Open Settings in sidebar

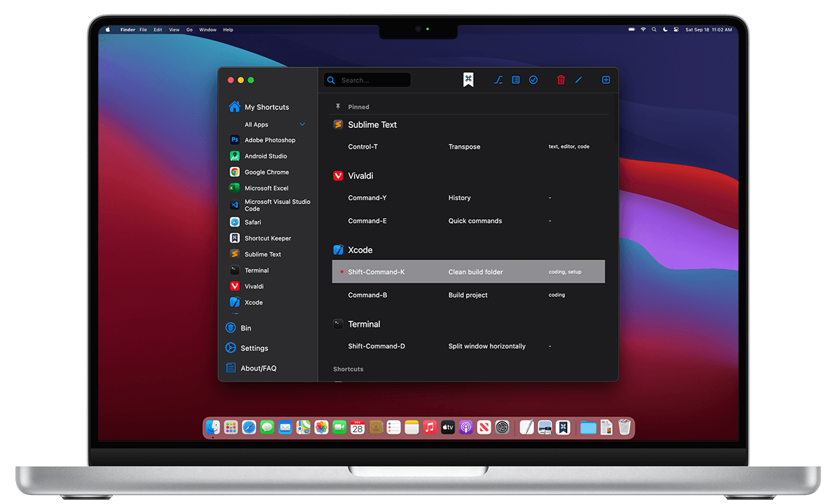point(246,348)
